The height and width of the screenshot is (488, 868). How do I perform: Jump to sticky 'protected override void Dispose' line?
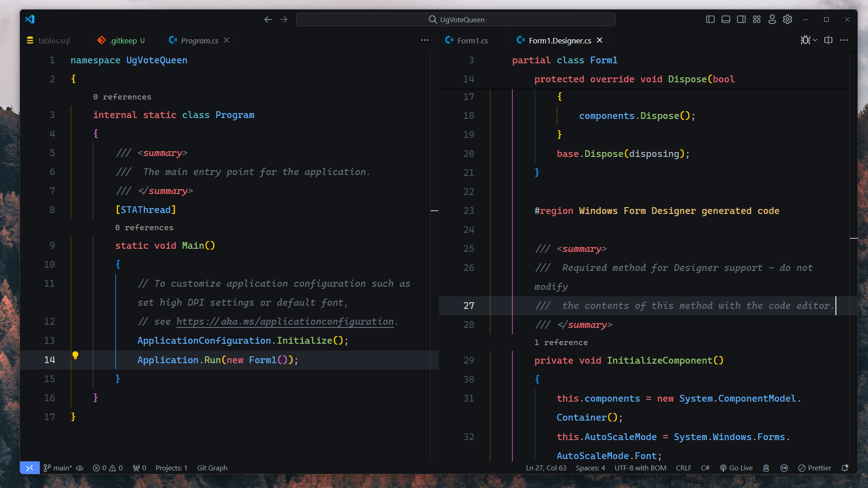pyautogui.click(x=634, y=79)
